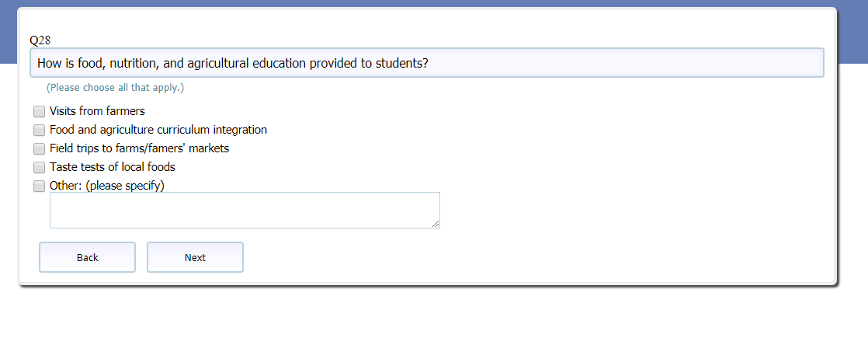Click the question text about agricultural education
The height and width of the screenshot is (352, 868).
click(x=233, y=63)
